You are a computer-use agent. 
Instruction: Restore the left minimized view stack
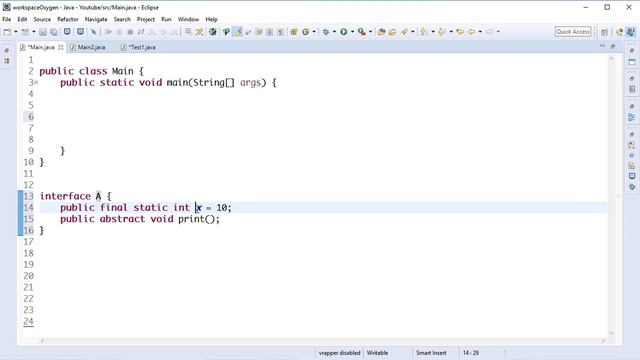(x=7, y=51)
